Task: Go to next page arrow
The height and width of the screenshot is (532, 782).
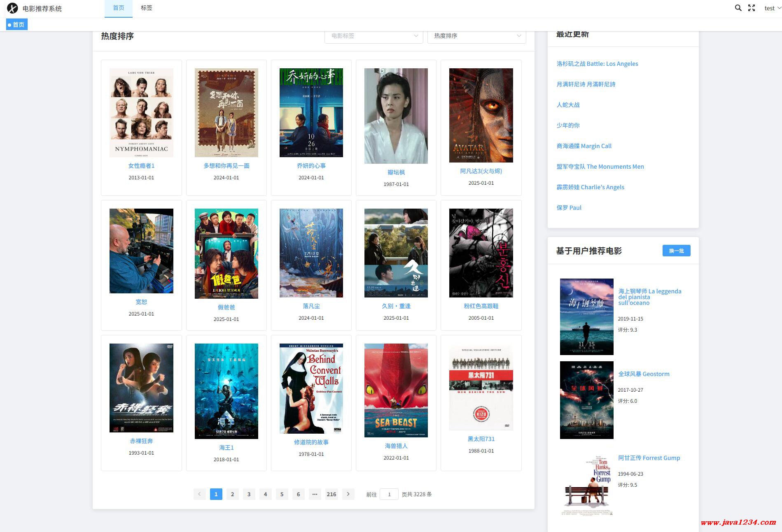Action: [x=348, y=494]
